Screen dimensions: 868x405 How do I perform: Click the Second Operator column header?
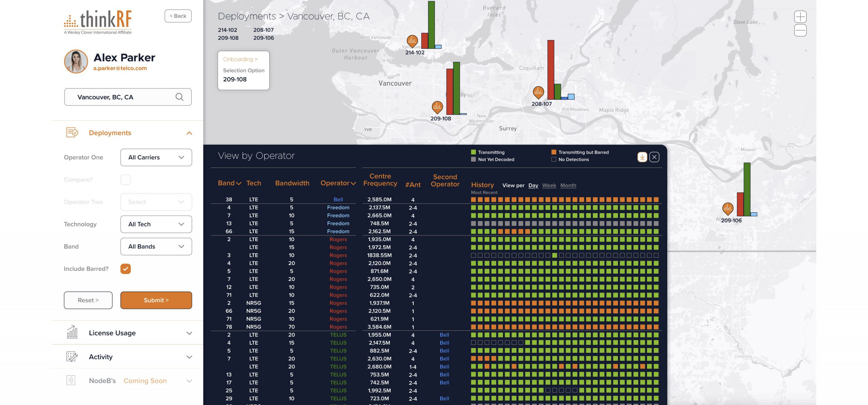point(445,180)
